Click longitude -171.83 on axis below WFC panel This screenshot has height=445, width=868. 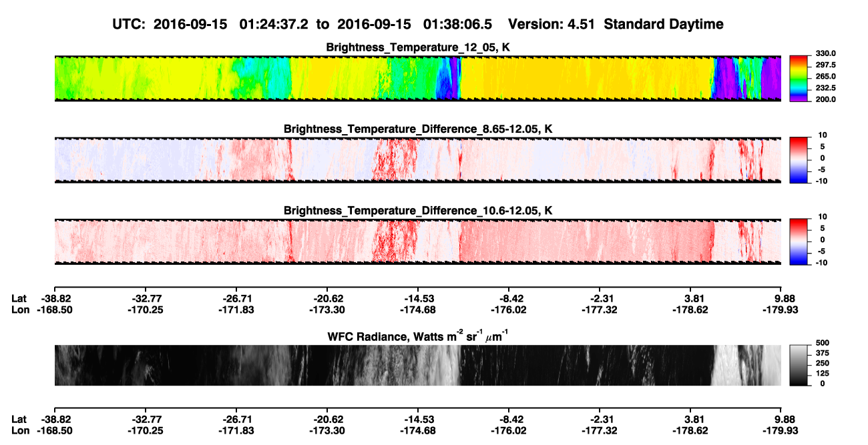[x=236, y=430]
